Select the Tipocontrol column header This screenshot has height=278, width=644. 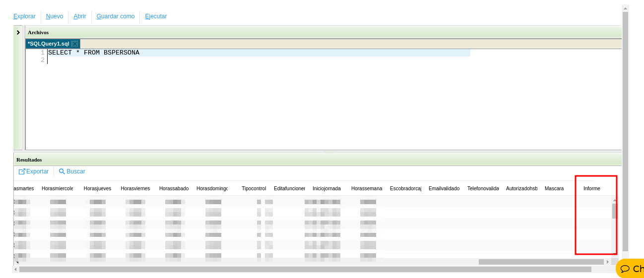pos(254,189)
